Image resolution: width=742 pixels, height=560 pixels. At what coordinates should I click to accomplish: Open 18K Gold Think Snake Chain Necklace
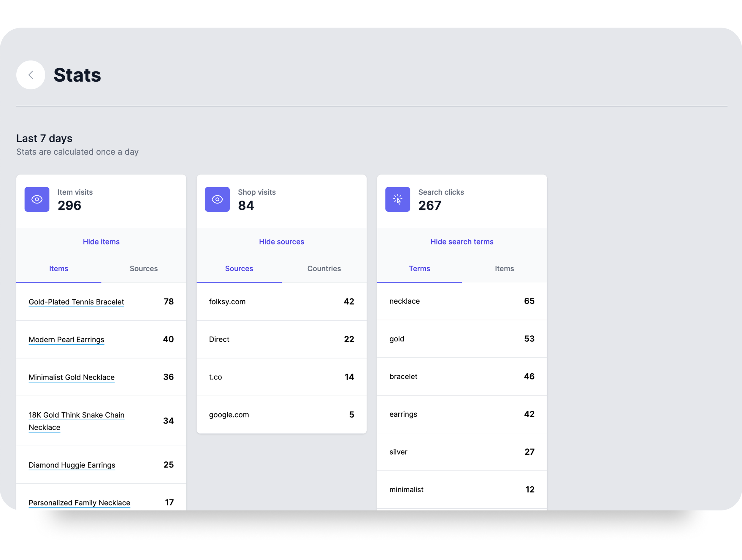click(x=76, y=415)
